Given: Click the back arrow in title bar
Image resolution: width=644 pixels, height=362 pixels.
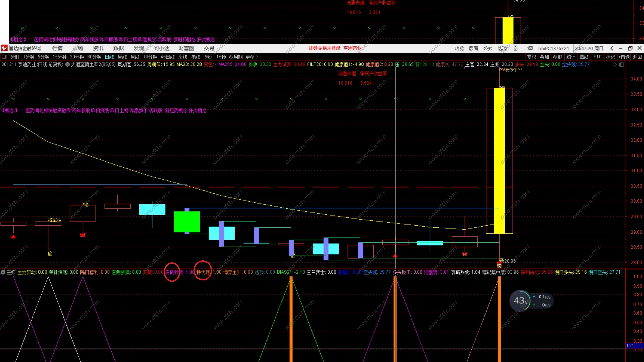Looking at the screenshot, I should [612, 48].
